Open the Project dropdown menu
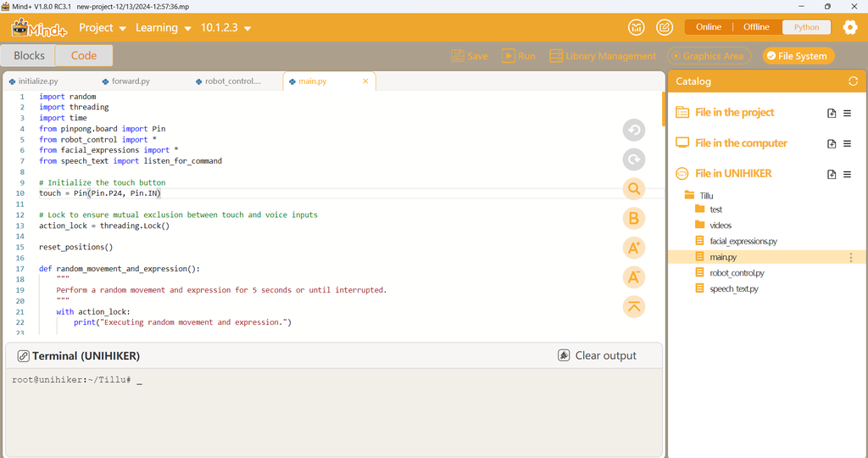Viewport: 868px width, 458px height. point(103,28)
